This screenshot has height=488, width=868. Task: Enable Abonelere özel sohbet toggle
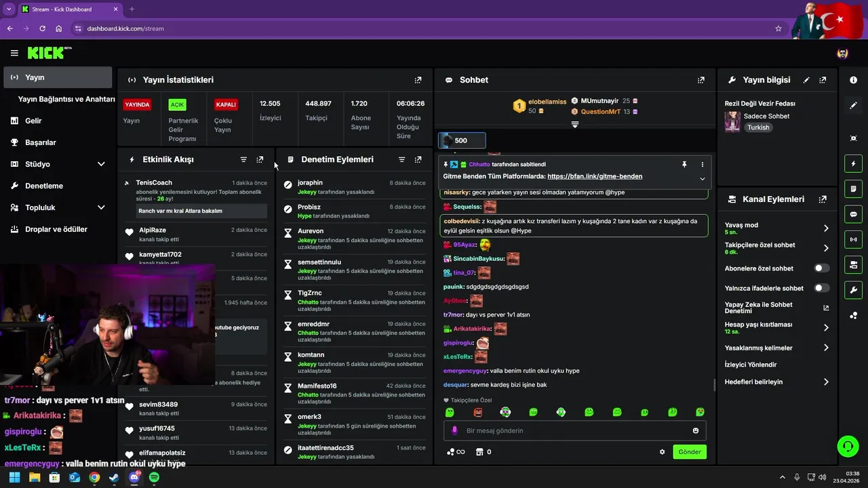[821, 268]
